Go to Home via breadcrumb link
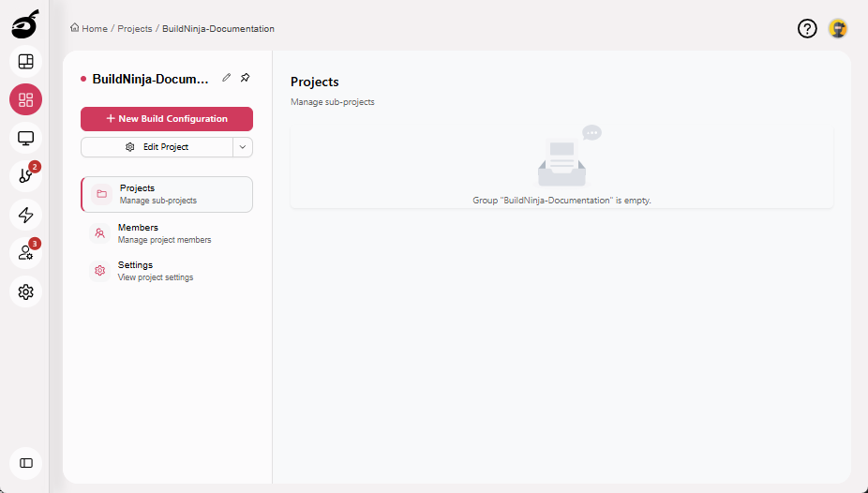Viewport: 868px width, 493px height. pos(95,29)
